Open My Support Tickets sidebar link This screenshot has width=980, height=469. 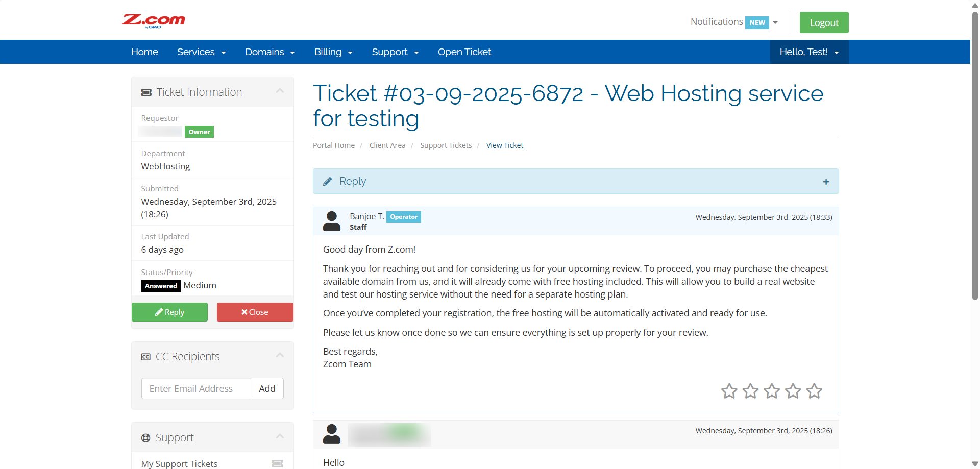click(x=180, y=463)
